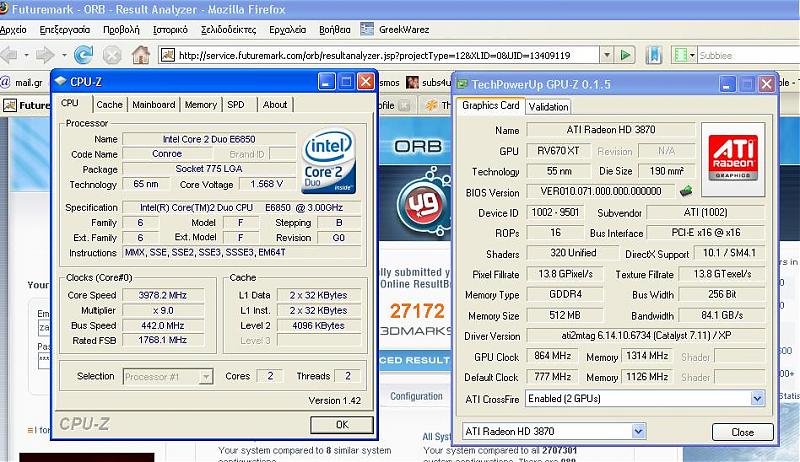Switch to the Memory tab in CPU-Z
The image size is (800, 462).
coord(201,105)
